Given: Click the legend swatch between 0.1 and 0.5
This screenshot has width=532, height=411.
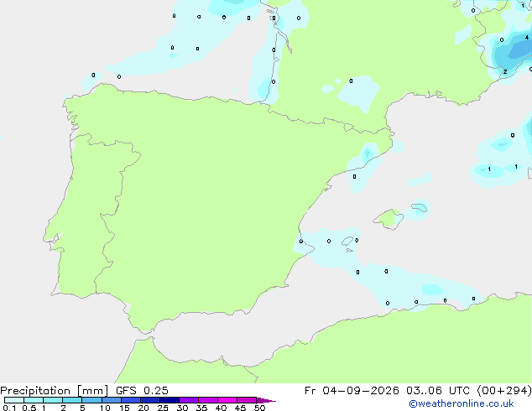Looking at the screenshot, I should coord(14,400).
